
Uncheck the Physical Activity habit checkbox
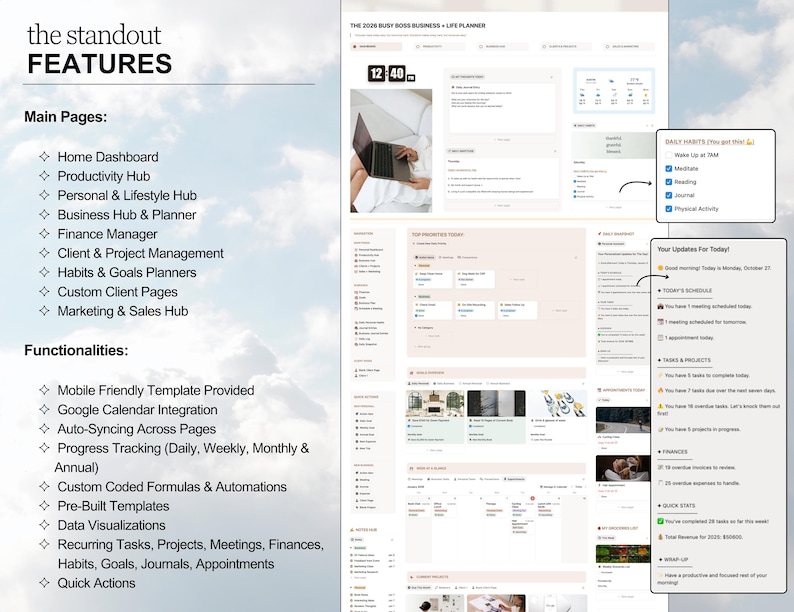coord(668,209)
